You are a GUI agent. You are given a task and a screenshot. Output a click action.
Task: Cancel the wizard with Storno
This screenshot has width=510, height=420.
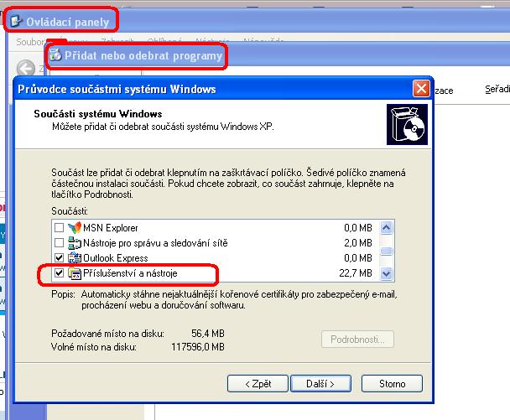[392, 384]
